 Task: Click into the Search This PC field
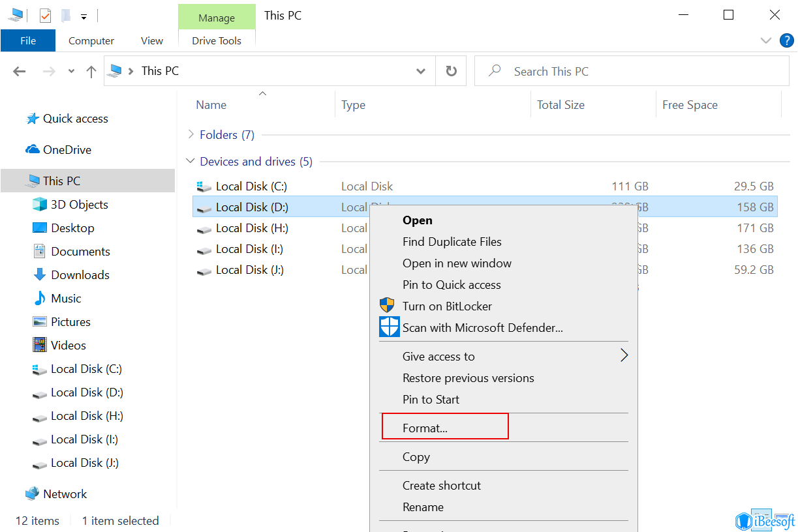pos(632,71)
